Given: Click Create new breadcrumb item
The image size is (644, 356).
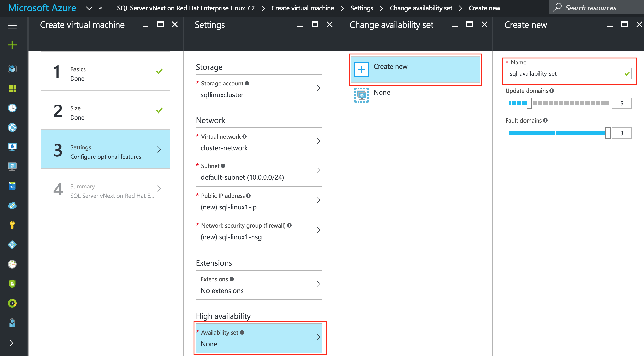Looking at the screenshot, I should [x=484, y=8].
